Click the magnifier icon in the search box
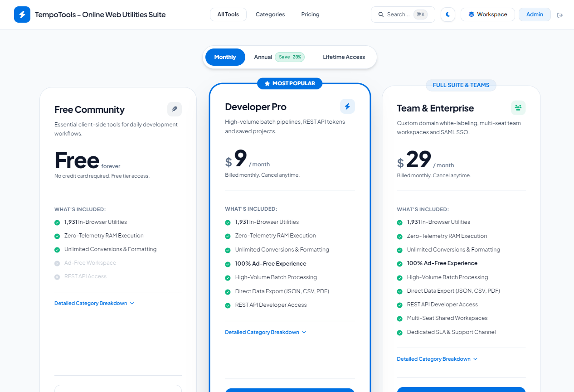This screenshot has height=392, width=574. [381, 15]
